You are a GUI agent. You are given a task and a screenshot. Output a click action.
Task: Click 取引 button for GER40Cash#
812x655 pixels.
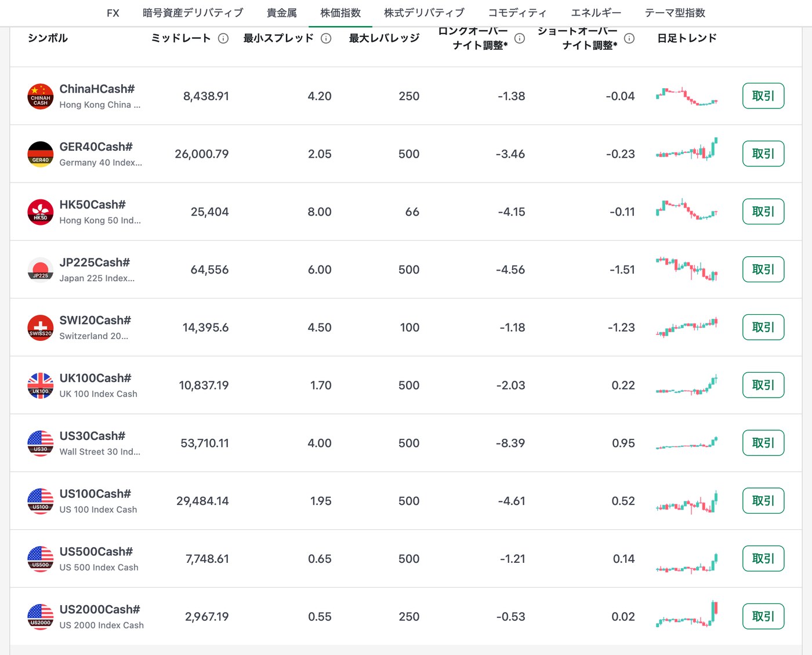(763, 154)
